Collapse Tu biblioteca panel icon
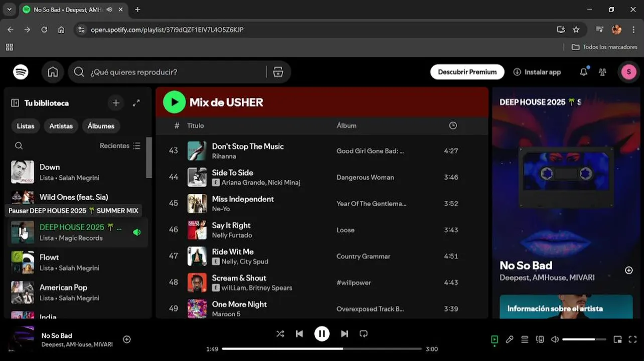This screenshot has width=644, height=361. point(15,103)
